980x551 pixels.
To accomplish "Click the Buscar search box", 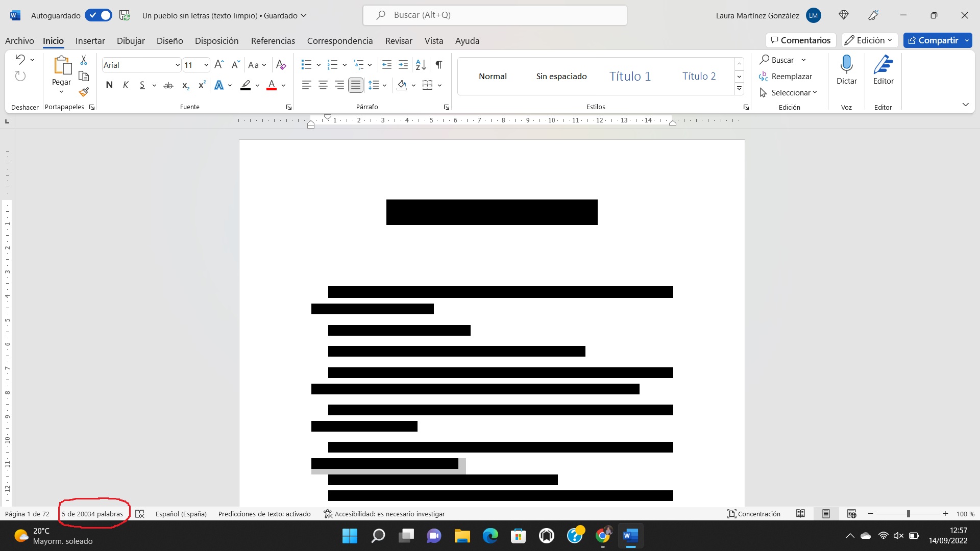I will click(x=495, y=15).
